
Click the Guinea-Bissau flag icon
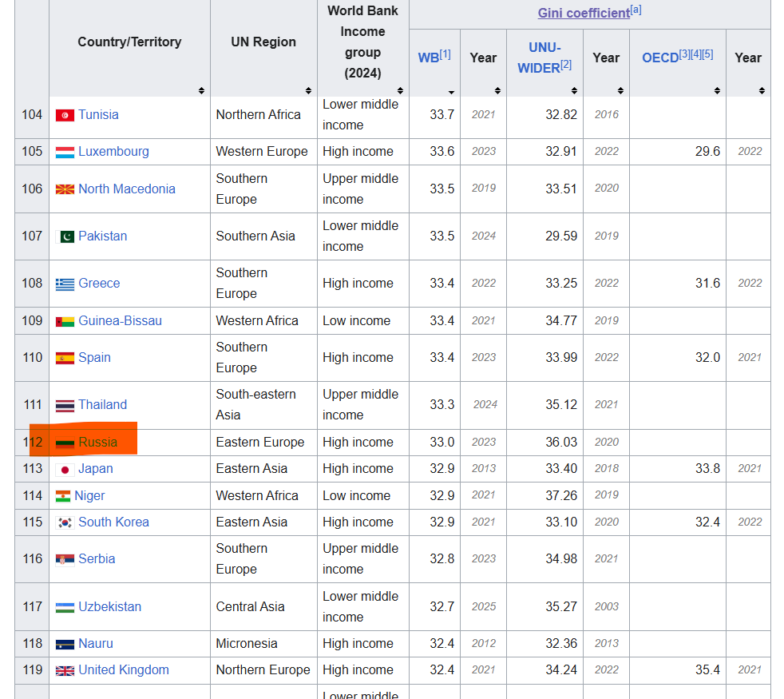pyautogui.click(x=65, y=321)
